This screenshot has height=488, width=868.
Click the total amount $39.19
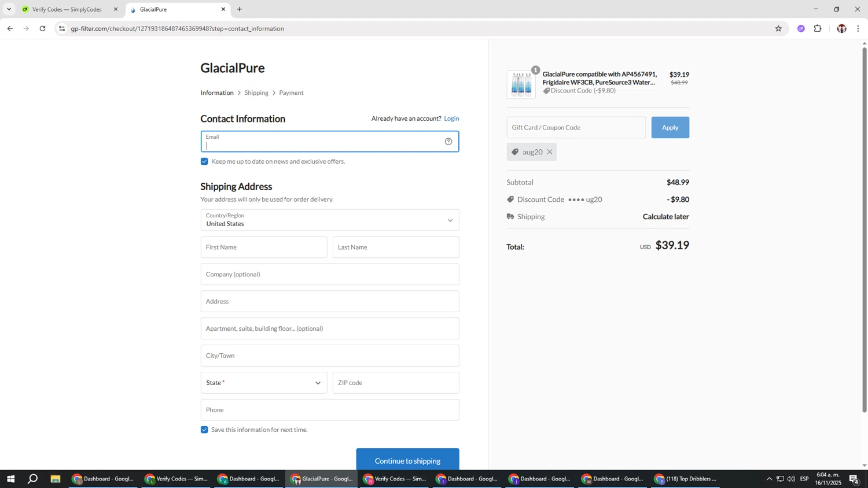(672, 245)
